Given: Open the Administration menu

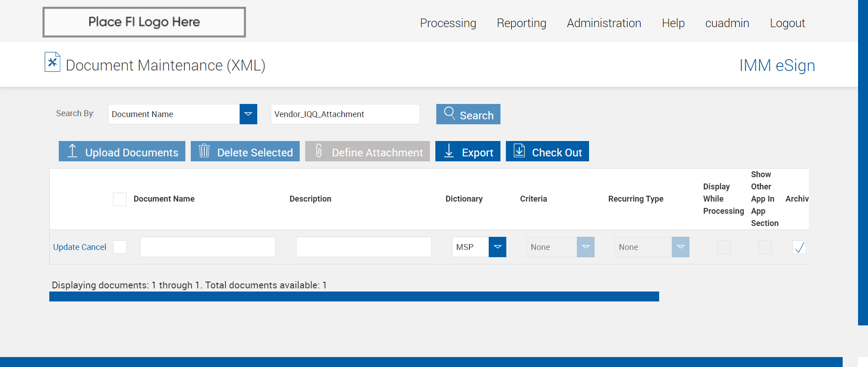Looking at the screenshot, I should [604, 23].
